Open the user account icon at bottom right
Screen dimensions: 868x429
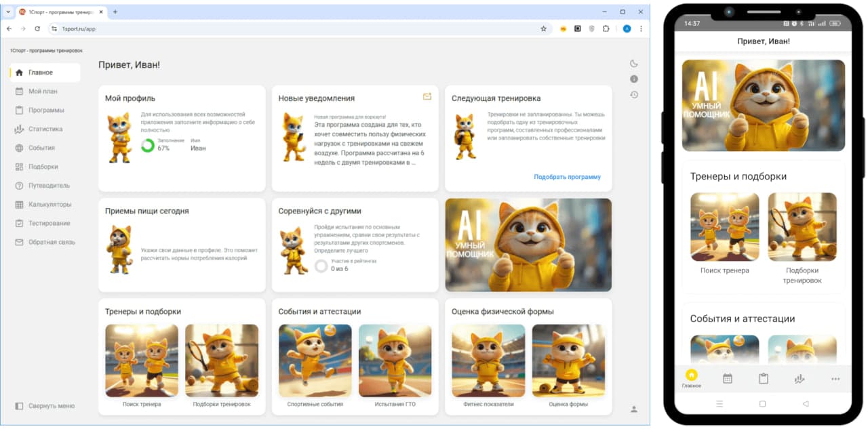(x=634, y=409)
